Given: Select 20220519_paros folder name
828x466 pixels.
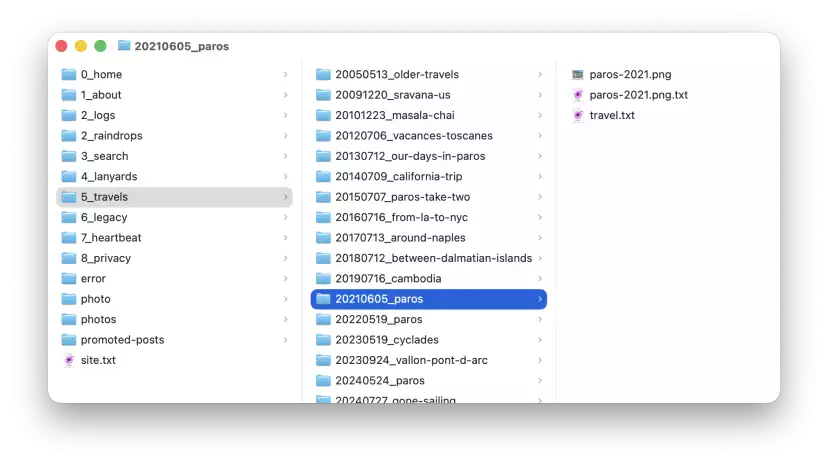Looking at the screenshot, I should (379, 320).
